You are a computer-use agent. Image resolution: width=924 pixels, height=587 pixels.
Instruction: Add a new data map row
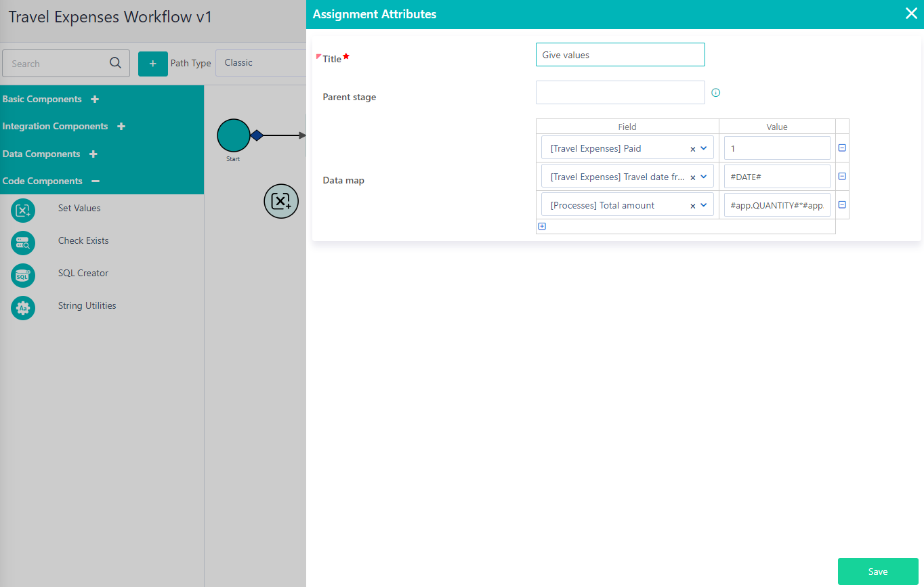(x=542, y=226)
